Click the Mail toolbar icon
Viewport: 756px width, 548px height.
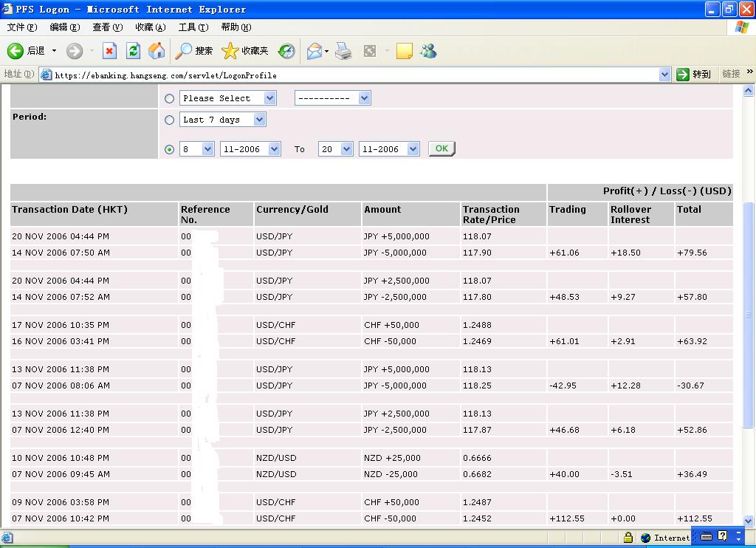click(315, 51)
